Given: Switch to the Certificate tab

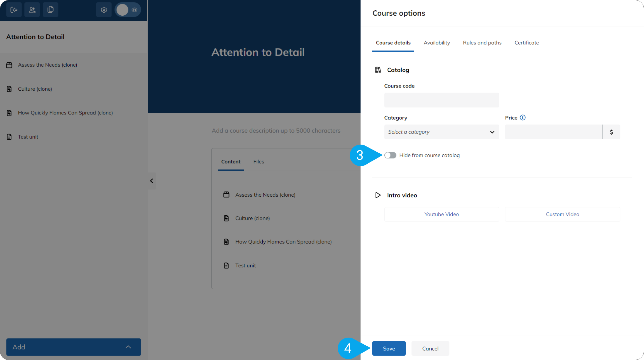Looking at the screenshot, I should pos(527,43).
